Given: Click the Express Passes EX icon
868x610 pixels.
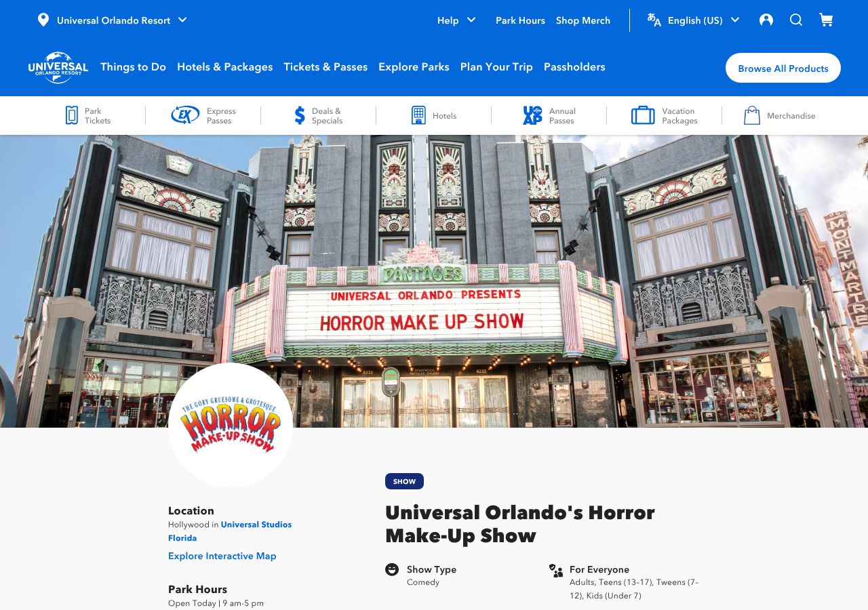Looking at the screenshot, I should [x=185, y=115].
